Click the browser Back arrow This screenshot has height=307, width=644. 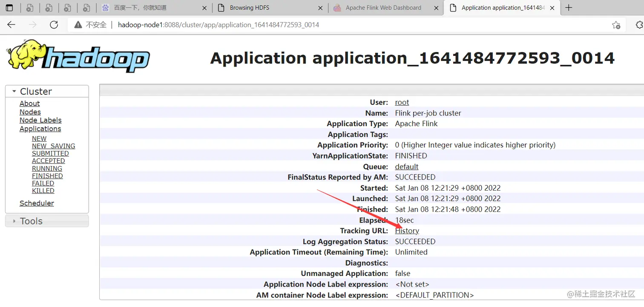tap(11, 25)
